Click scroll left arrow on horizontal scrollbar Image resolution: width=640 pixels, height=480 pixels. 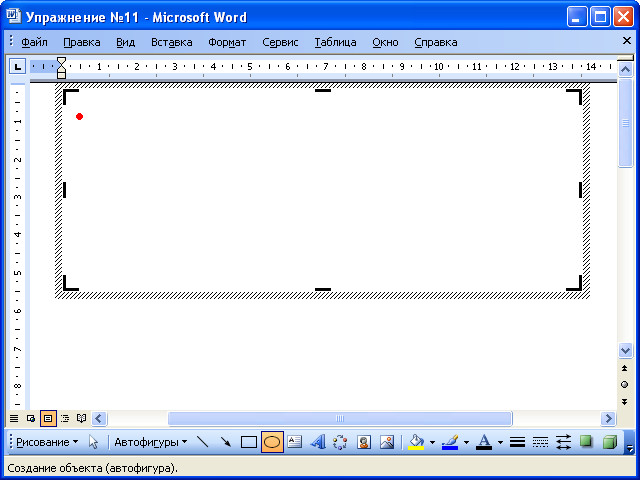tap(99, 418)
